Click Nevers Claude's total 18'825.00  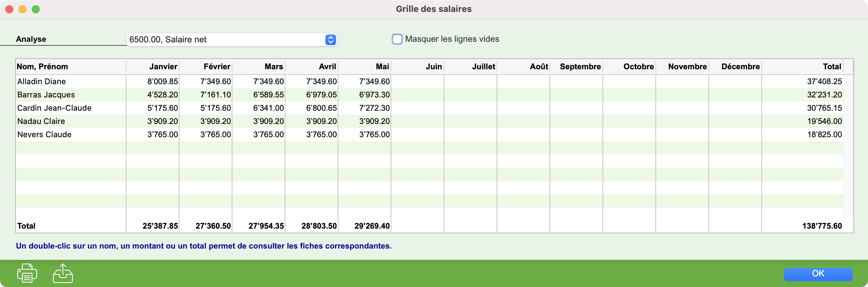824,134
